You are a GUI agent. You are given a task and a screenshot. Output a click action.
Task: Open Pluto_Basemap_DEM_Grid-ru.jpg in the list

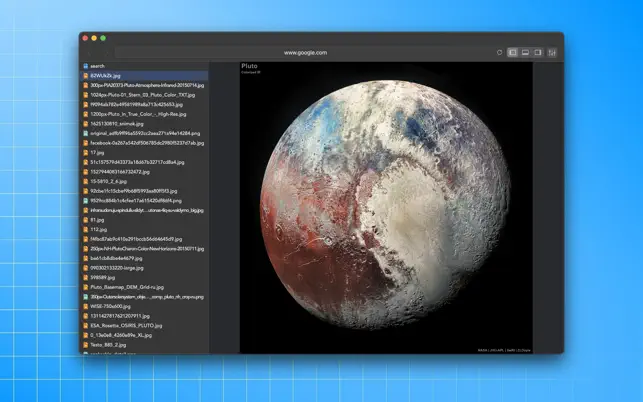click(144, 287)
